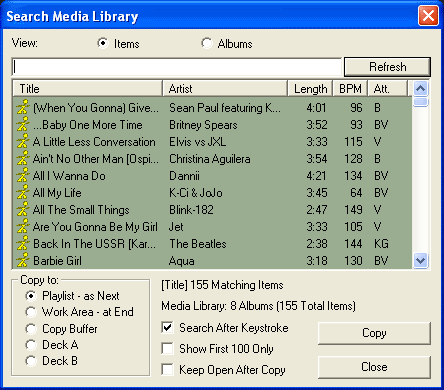Click artist Aqua
444x390 pixels.
[x=182, y=261]
